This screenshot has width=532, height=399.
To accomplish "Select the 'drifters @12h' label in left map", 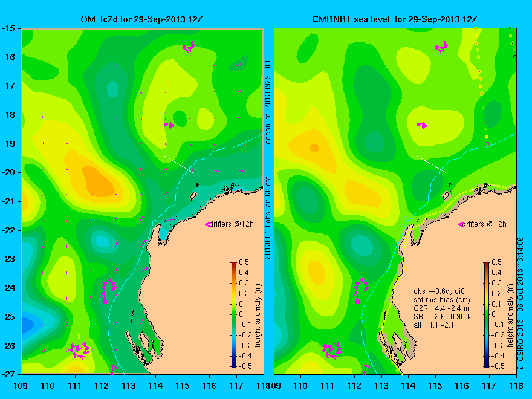I will tap(232, 224).
